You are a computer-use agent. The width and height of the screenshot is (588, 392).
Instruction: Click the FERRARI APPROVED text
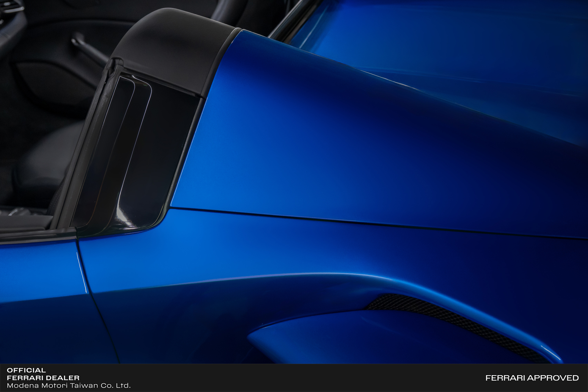[x=532, y=378]
